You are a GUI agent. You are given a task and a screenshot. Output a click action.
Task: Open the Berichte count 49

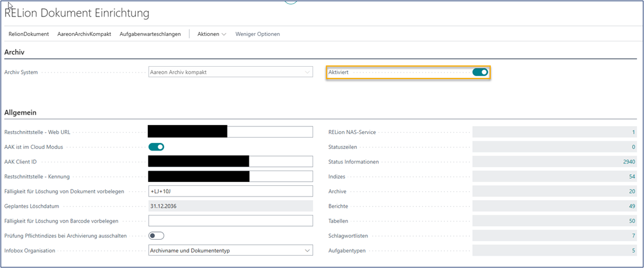[x=632, y=206]
